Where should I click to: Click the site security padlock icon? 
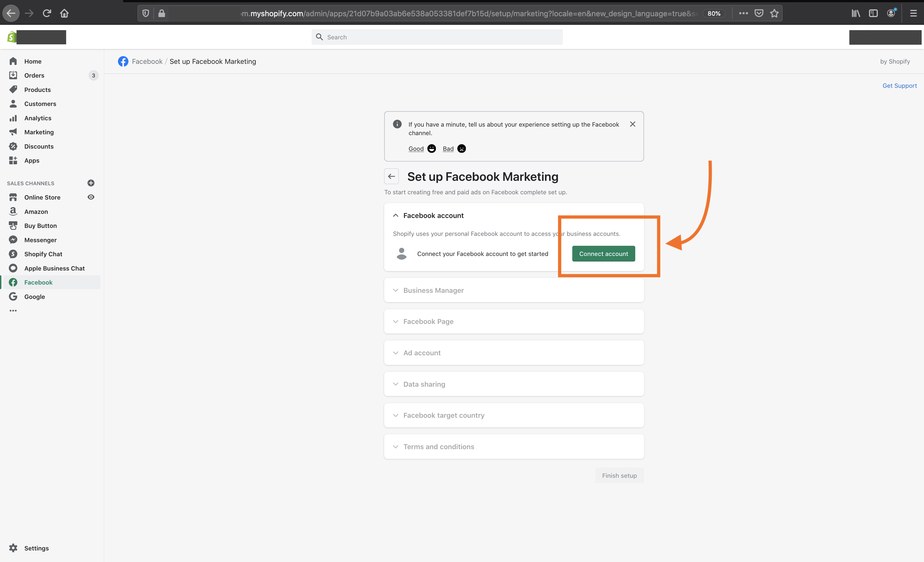[162, 13]
